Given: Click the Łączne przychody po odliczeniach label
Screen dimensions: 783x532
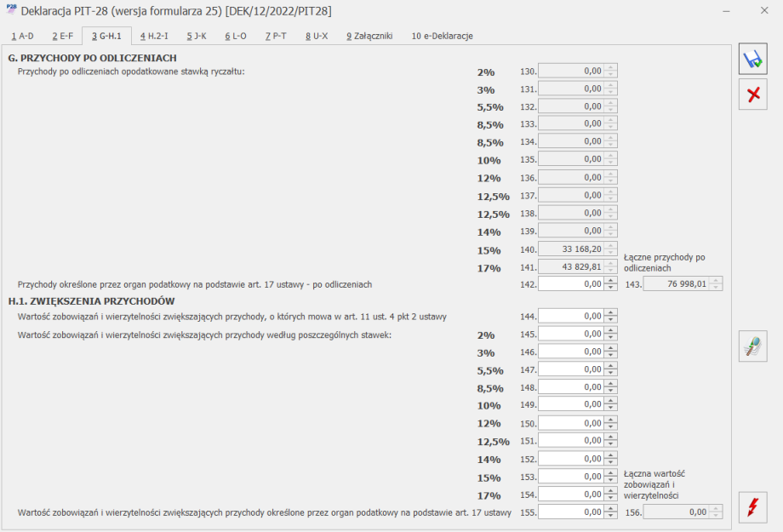Looking at the screenshot, I should pos(664,263).
